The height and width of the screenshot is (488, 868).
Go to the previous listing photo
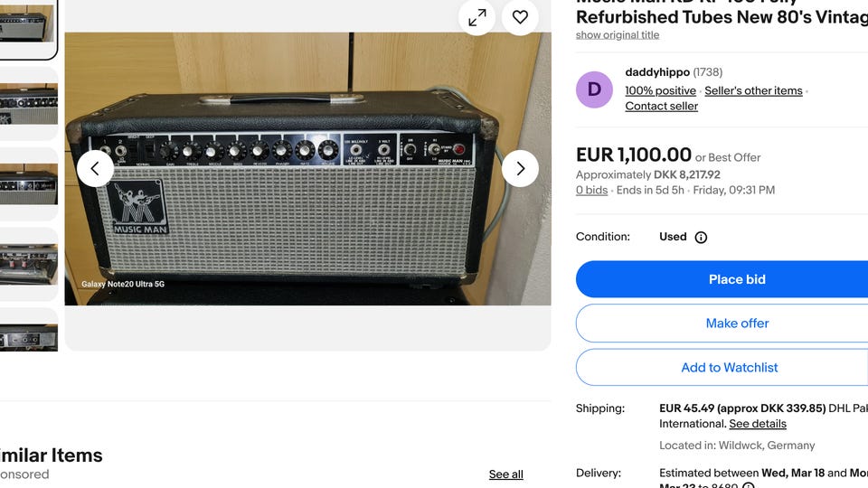pos(95,169)
